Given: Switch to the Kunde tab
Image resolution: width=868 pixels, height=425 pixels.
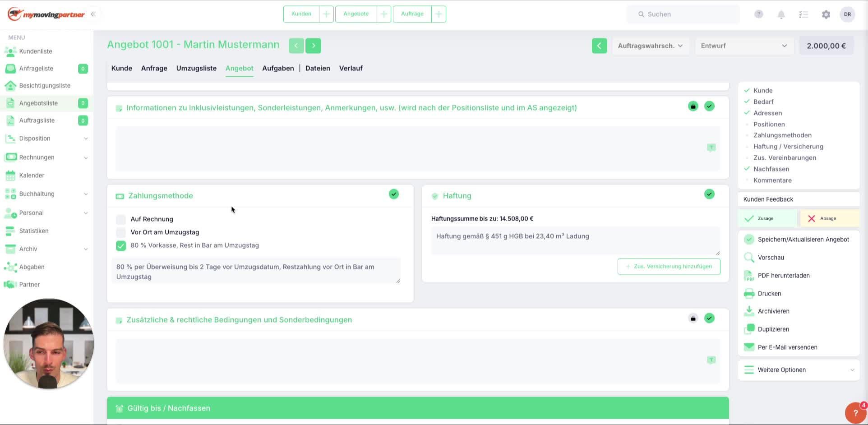Looking at the screenshot, I should click(122, 68).
